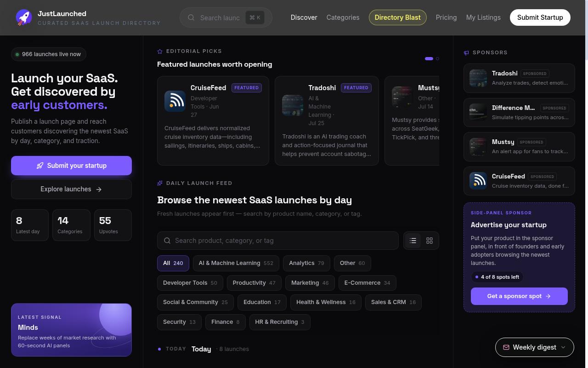Click the JustLaunched brand name
Viewport: 588px width, 368px height.
pyautogui.click(x=62, y=14)
